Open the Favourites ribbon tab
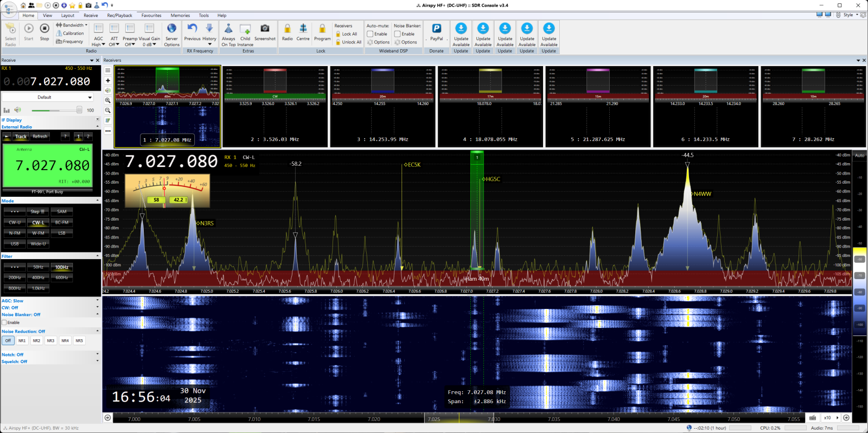This screenshot has height=433, width=868. pyautogui.click(x=151, y=16)
